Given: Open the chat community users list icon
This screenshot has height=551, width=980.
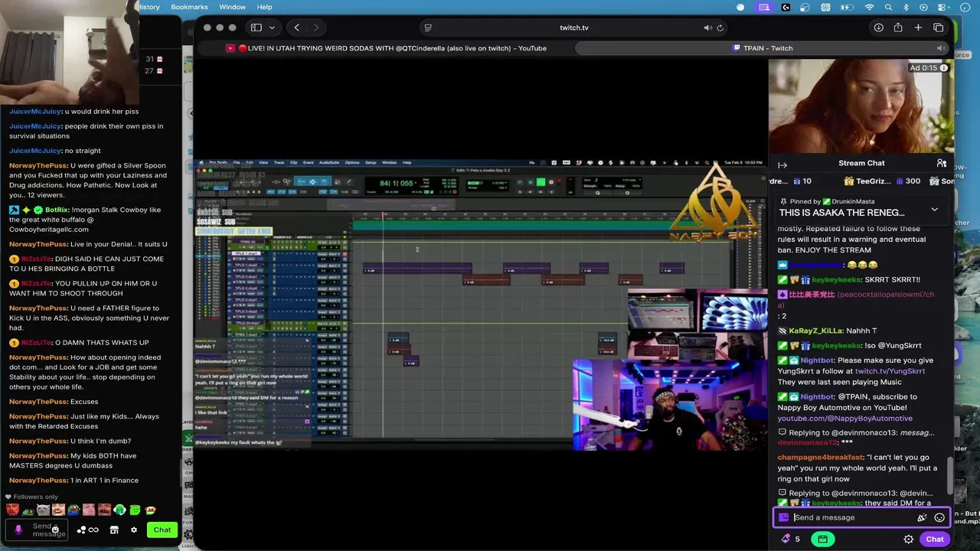Looking at the screenshot, I should (942, 163).
